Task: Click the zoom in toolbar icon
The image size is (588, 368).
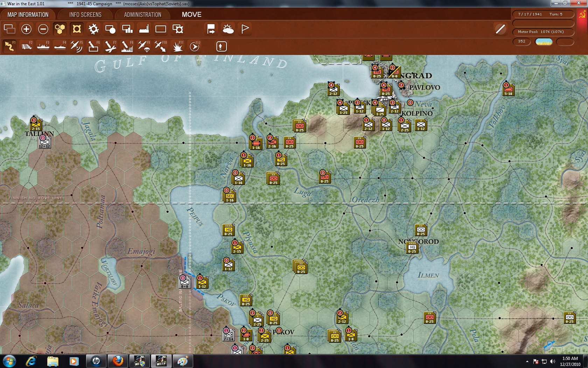Action: [26, 29]
